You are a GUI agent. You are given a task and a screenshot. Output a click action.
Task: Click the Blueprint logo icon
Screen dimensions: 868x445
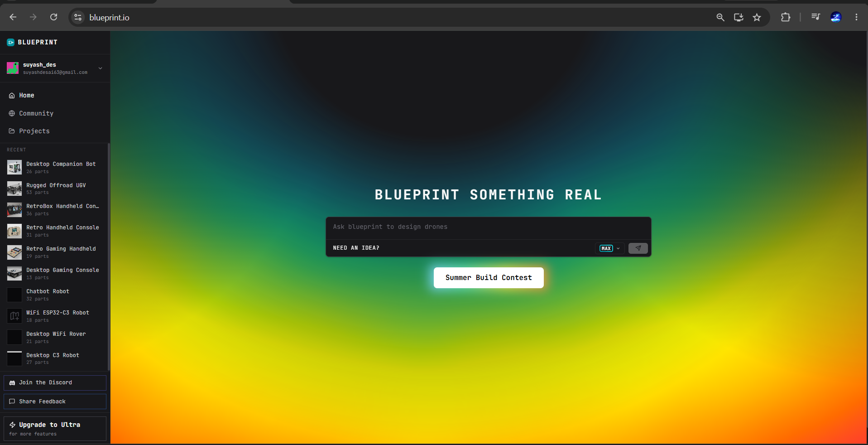10,42
